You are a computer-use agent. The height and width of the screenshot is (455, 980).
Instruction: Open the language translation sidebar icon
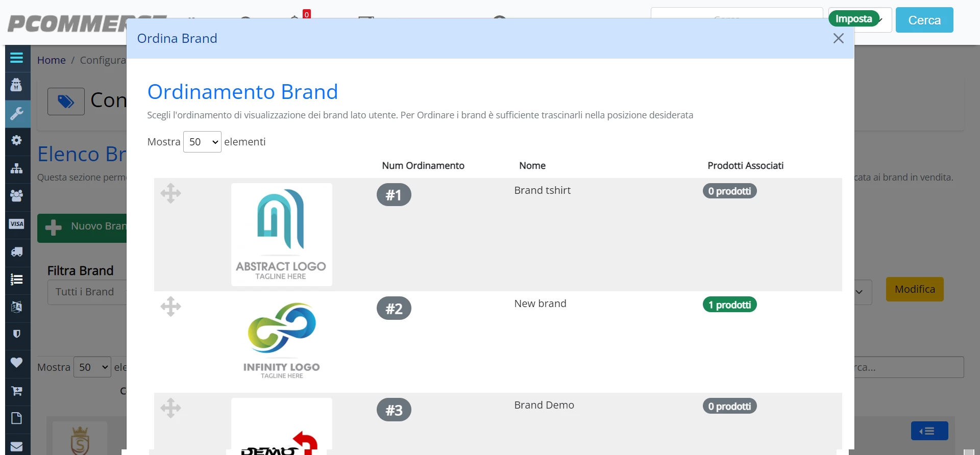[x=17, y=307]
